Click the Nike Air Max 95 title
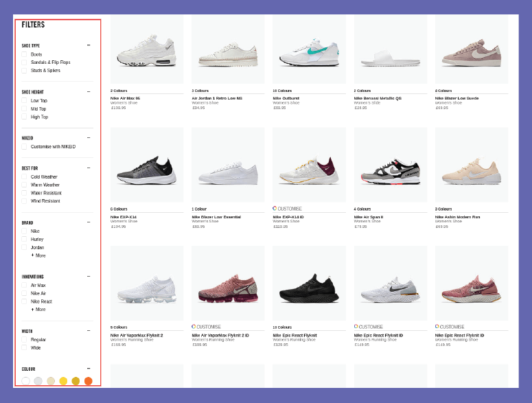Screen dimensions: 532x403 click(x=125, y=98)
